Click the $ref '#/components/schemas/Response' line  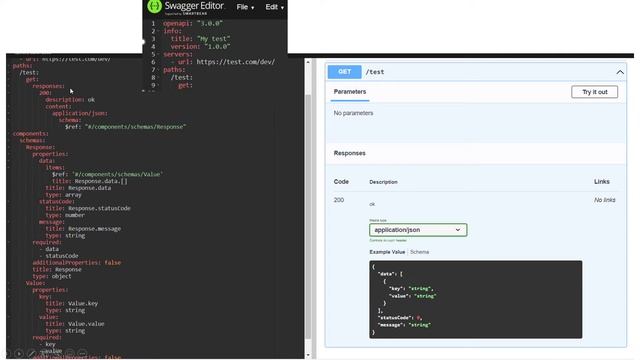coord(125,127)
